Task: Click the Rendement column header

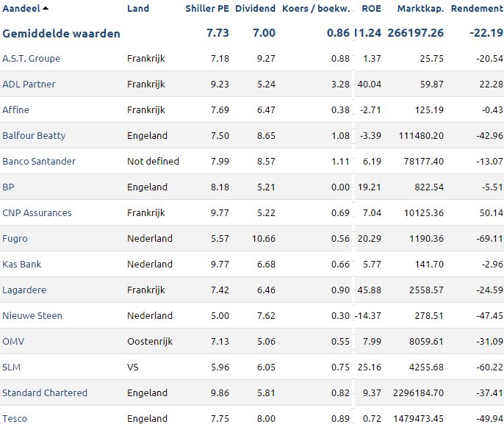Action: [x=477, y=8]
